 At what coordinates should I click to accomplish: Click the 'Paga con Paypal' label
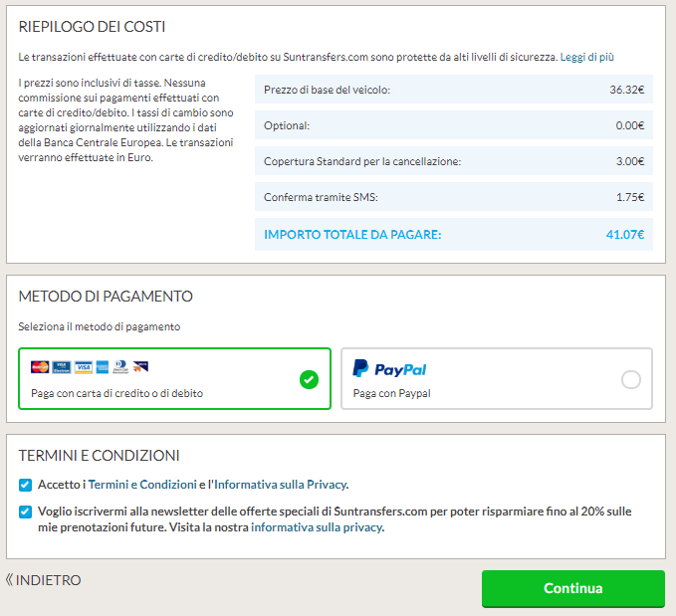coord(391,393)
